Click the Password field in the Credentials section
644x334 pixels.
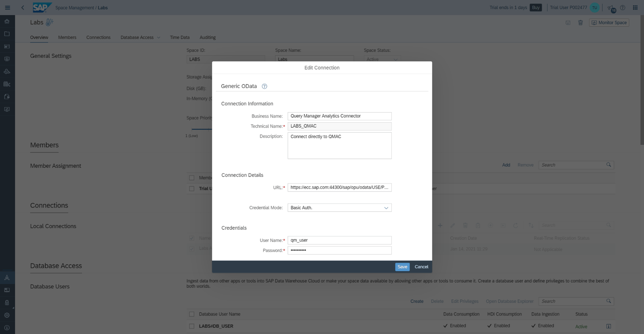[339, 250]
